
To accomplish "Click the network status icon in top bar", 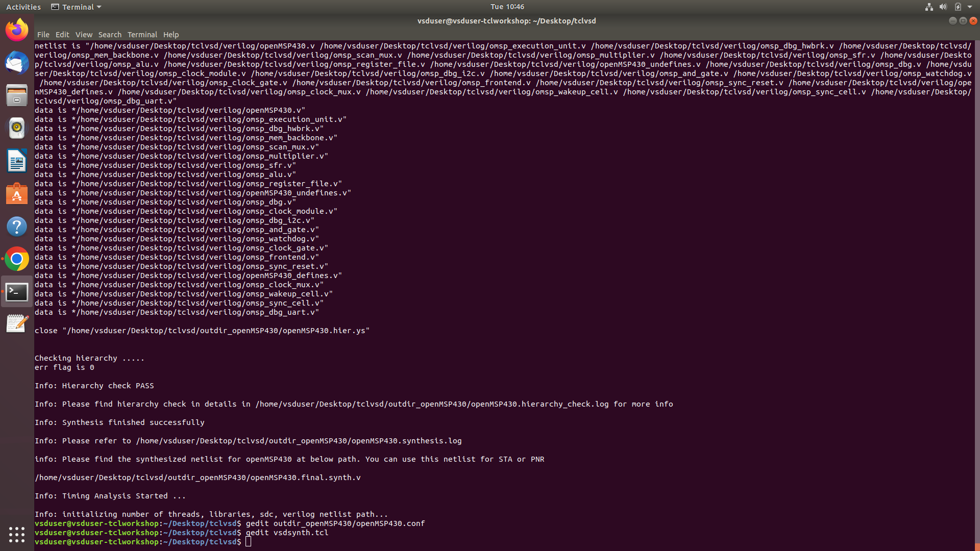I will [x=928, y=7].
